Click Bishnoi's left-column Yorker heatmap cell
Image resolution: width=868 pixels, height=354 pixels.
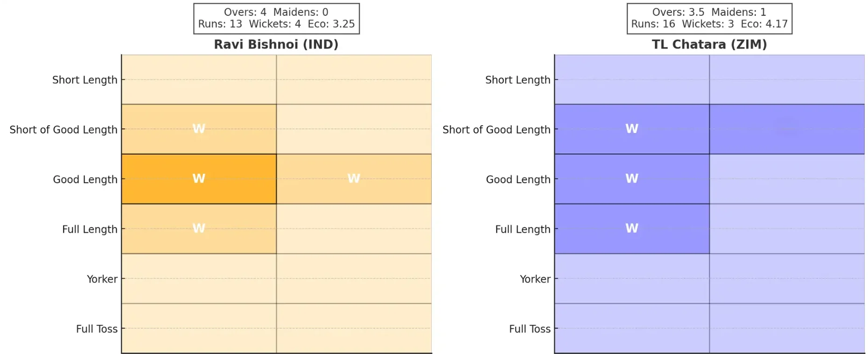click(x=199, y=279)
